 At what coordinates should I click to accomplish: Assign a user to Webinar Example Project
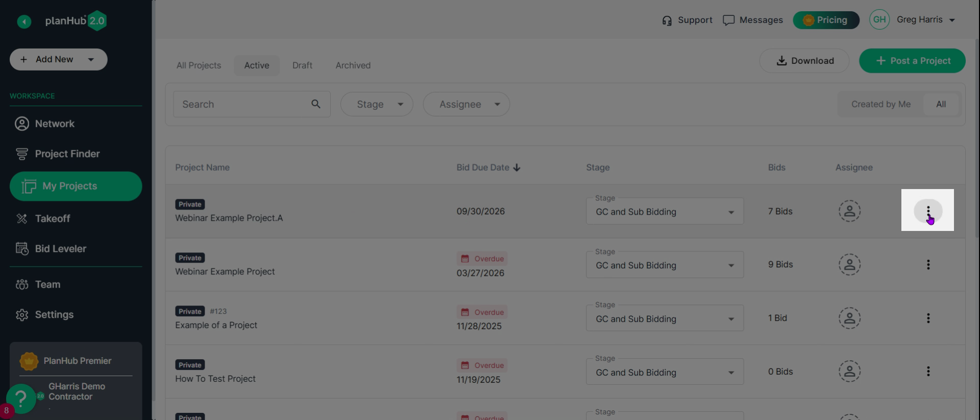pos(849,265)
